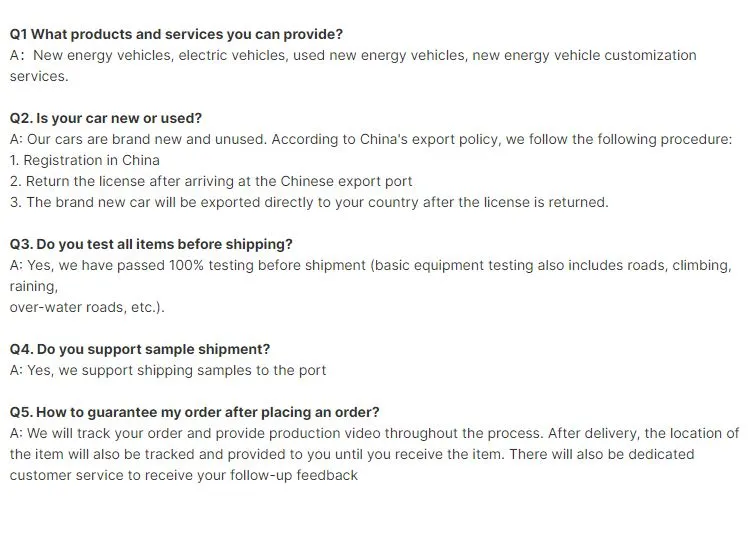Image resolution: width=750 pixels, height=533 pixels.
Task: Click the word 'raining,' in Q3 answer
Action: point(34,286)
